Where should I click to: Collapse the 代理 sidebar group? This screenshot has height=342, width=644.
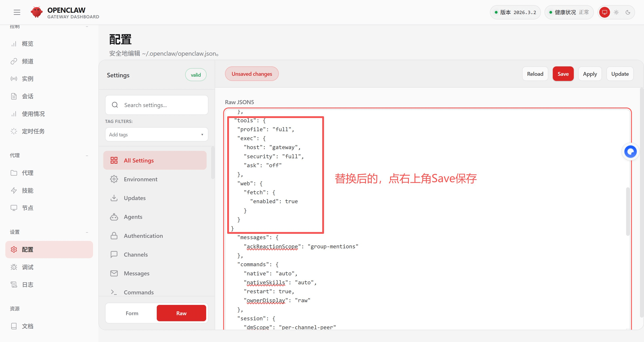tap(87, 156)
